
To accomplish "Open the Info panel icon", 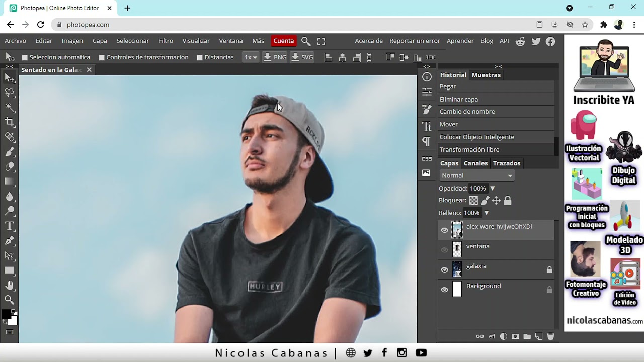I will point(427,77).
